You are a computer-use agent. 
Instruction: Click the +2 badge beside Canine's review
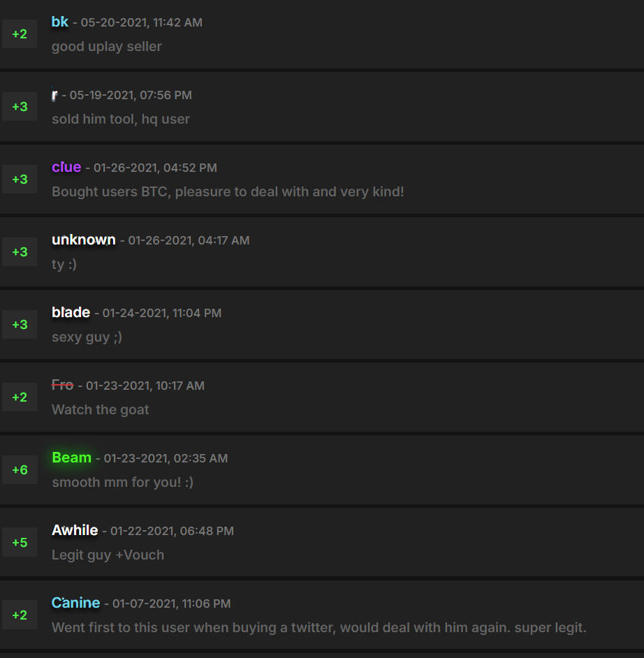[20, 615]
